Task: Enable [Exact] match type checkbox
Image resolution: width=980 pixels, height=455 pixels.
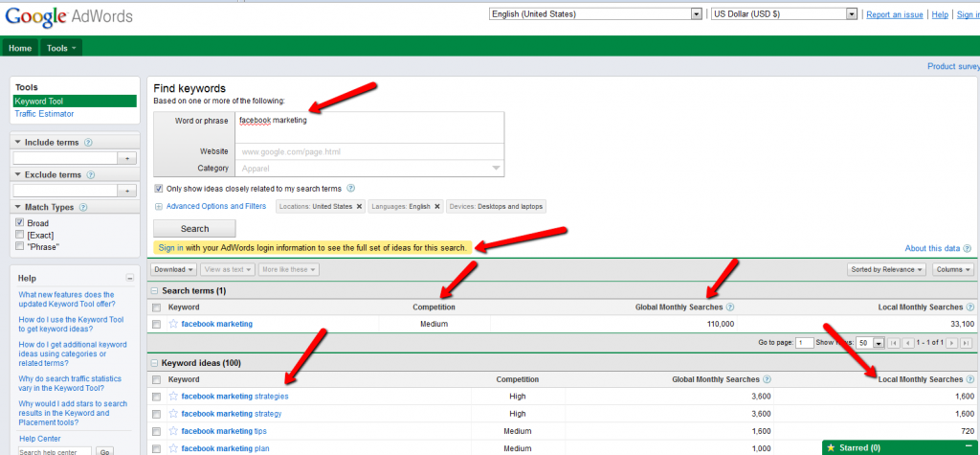Action: pos(19,235)
